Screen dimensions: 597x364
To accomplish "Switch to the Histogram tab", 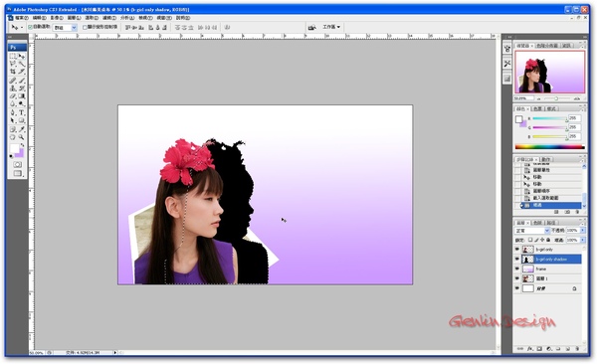I will pyautogui.click(x=546, y=46).
